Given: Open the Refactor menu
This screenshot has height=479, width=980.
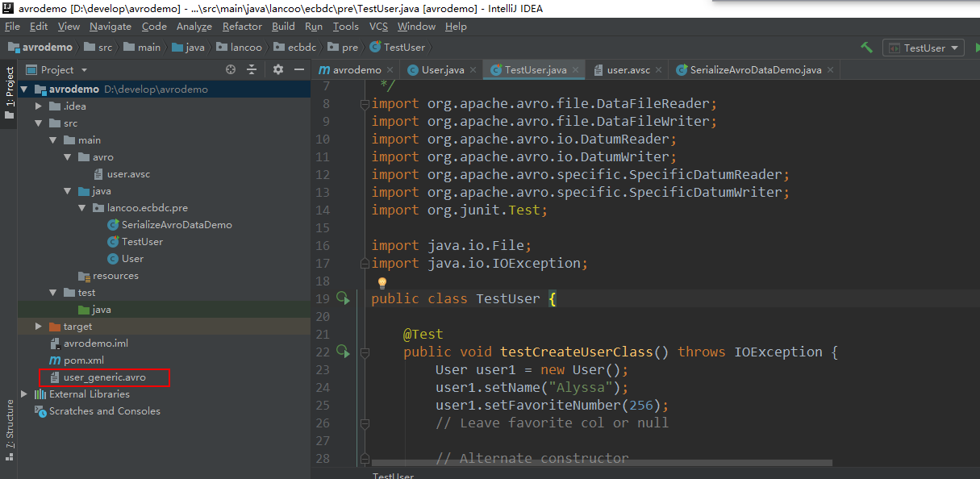Looking at the screenshot, I should click(242, 27).
